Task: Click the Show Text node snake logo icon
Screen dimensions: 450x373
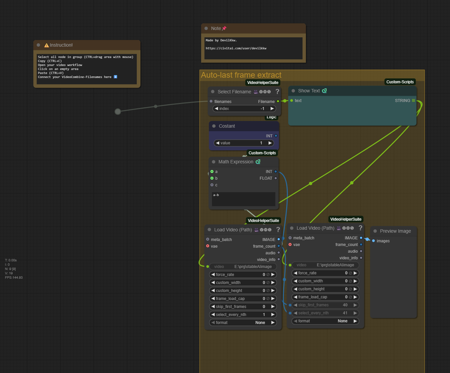Action: point(324,91)
